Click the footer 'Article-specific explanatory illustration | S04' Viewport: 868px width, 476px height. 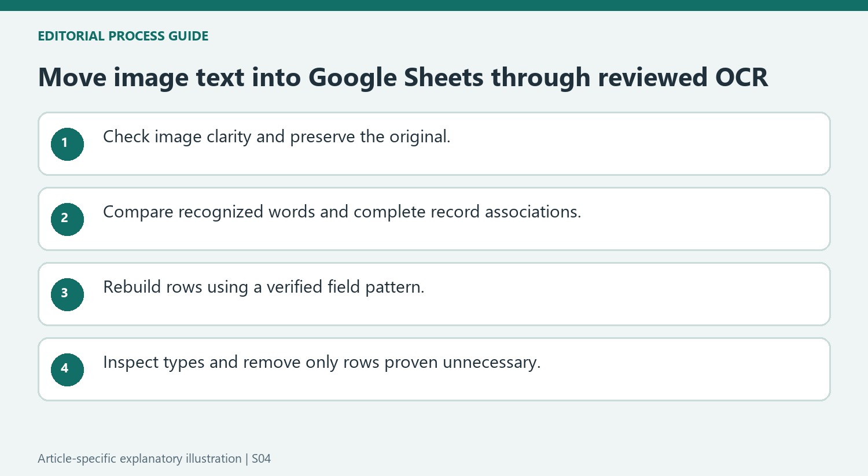point(154,459)
